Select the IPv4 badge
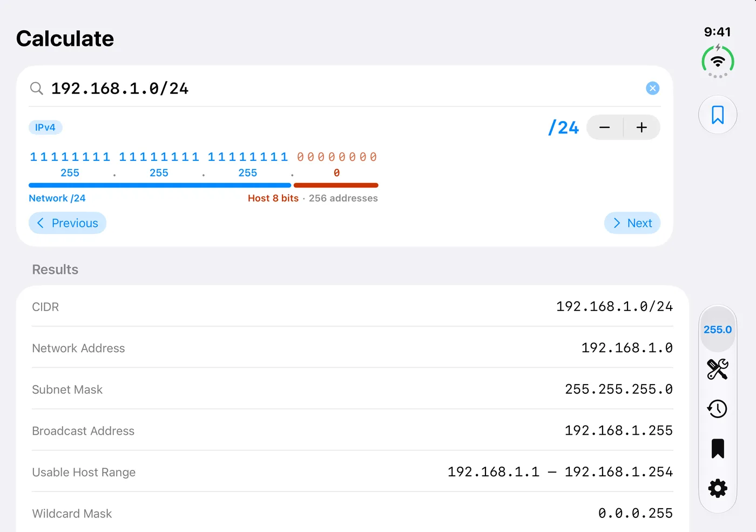Screen dimensions: 756x532 click(45, 127)
